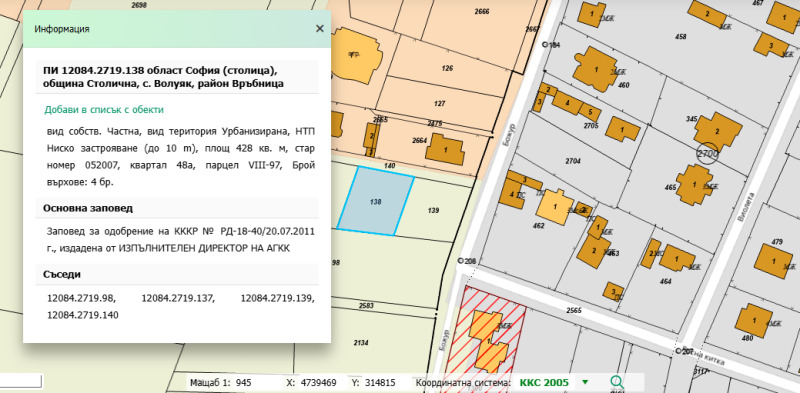Click neighbor 12084.2719.98 in Съседи

coord(81,299)
